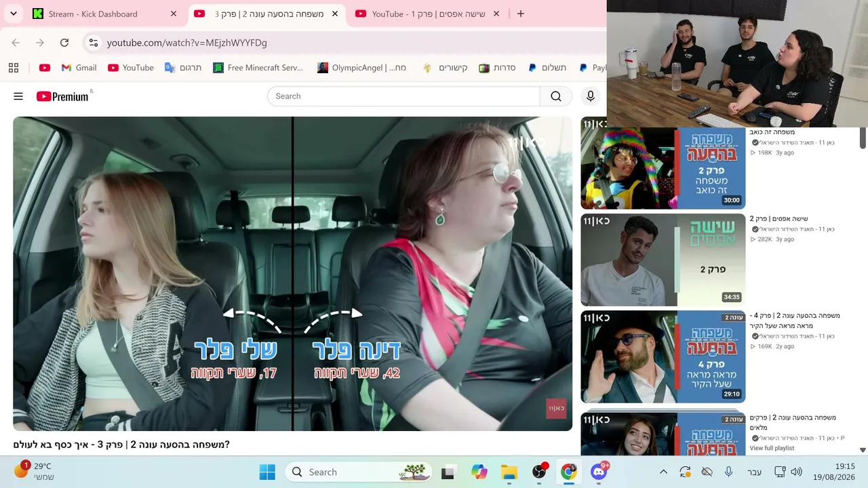Open the Gmail bookmark

click(x=79, y=68)
